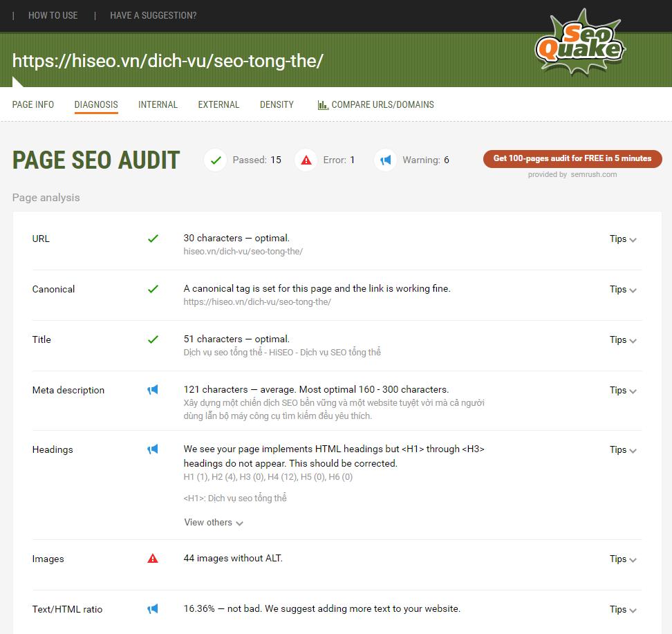Click the red alert icon beside Images
This screenshot has height=634, width=672.
pos(153,559)
